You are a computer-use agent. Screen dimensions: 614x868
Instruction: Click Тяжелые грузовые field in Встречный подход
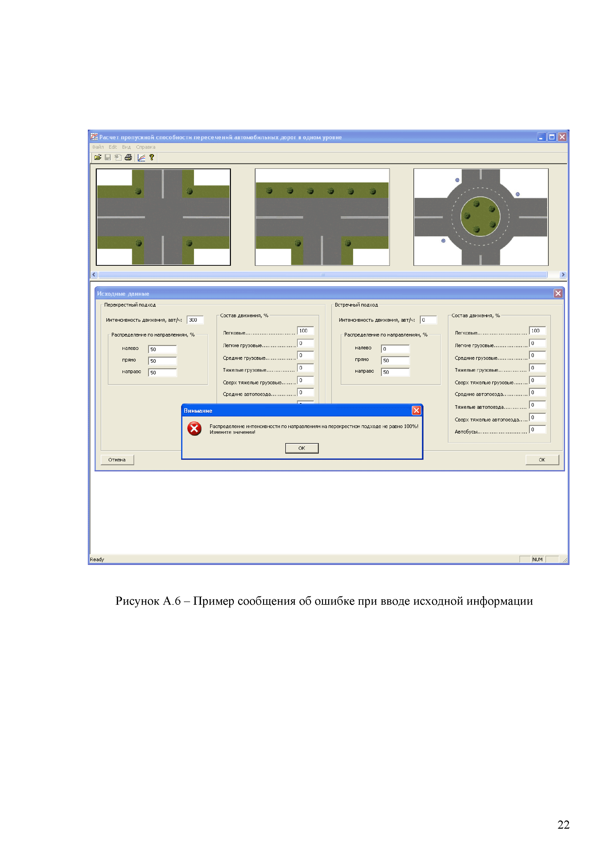click(538, 368)
